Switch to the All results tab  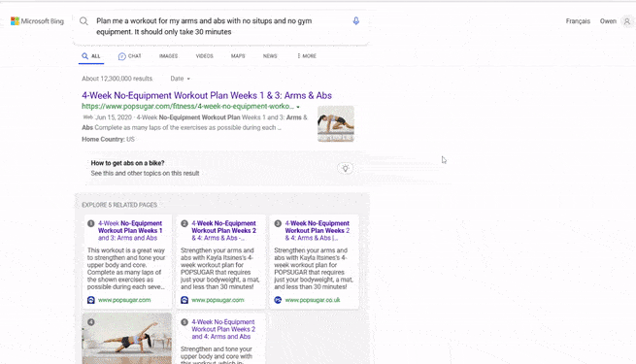91,56
